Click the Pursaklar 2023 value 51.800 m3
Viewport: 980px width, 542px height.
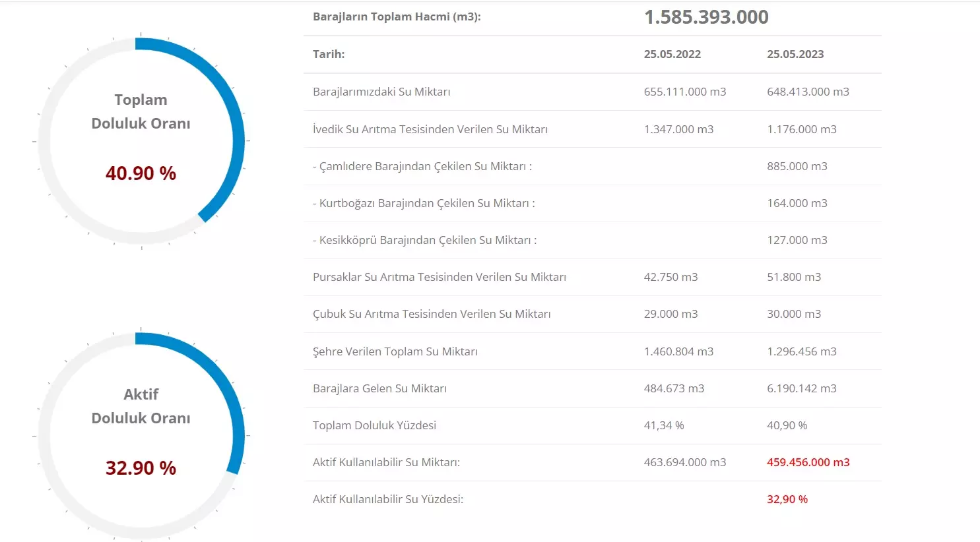click(x=793, y=277)
